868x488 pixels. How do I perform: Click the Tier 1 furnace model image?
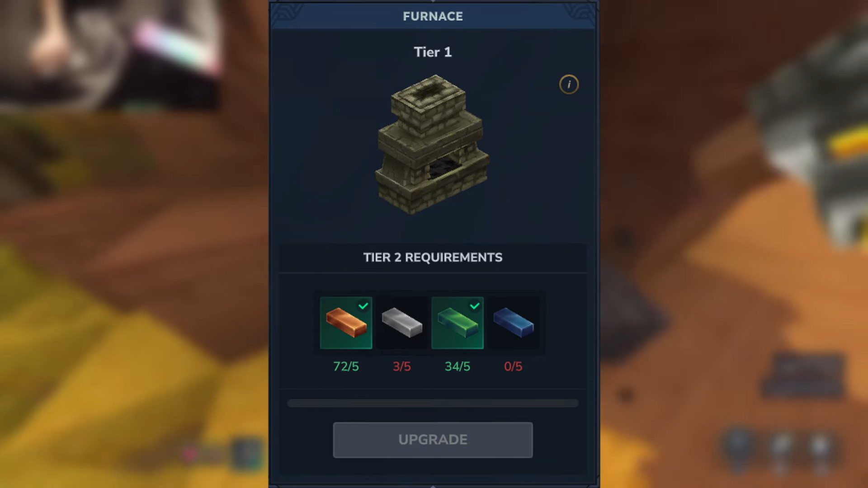pyautogui.click(x=433, y=145)
